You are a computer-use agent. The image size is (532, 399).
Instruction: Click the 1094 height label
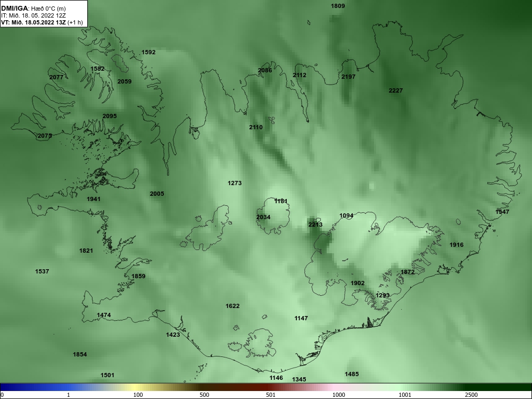tap(346, 216)
